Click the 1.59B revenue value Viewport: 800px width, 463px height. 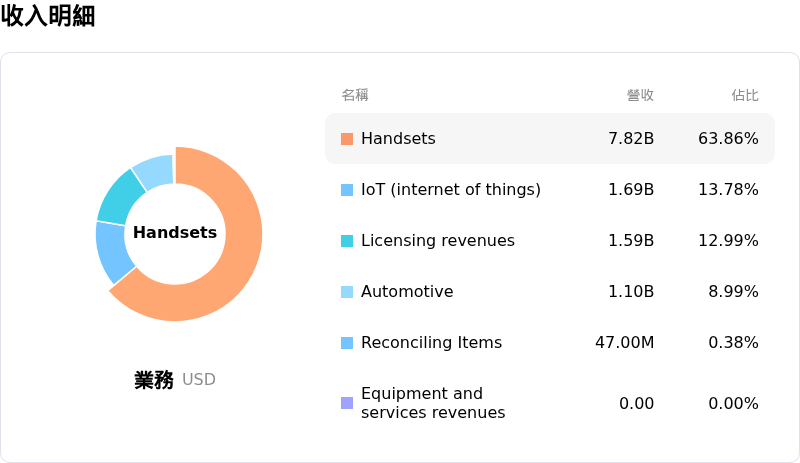(631, 240)
